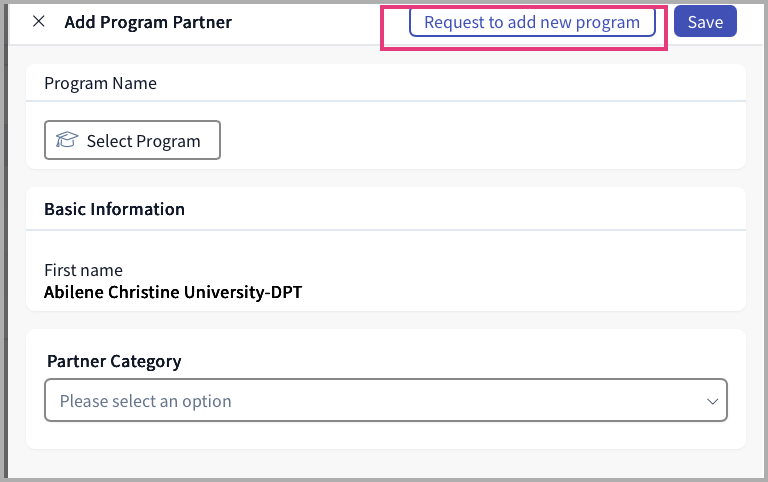Click empty area right of Program Name label
Screen dimensions: 768x482
point(450,83)
